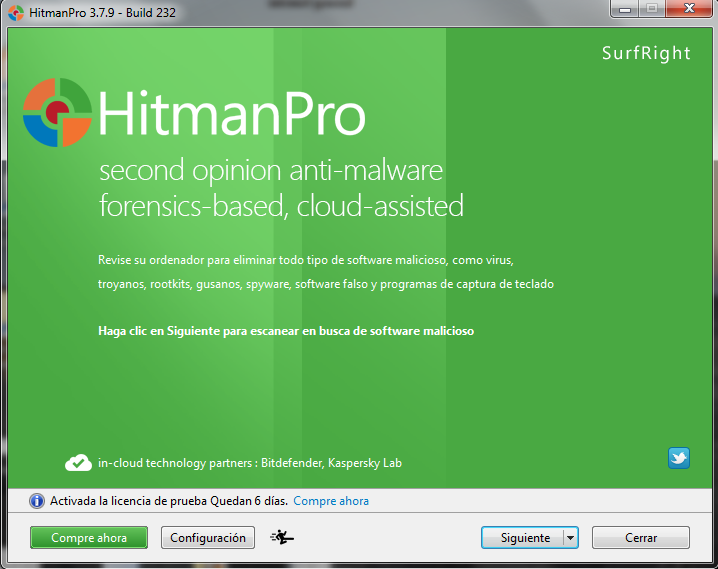718x569 pixels.
Task: Click the Cerrar button
Action: click(x=641, y=538)
